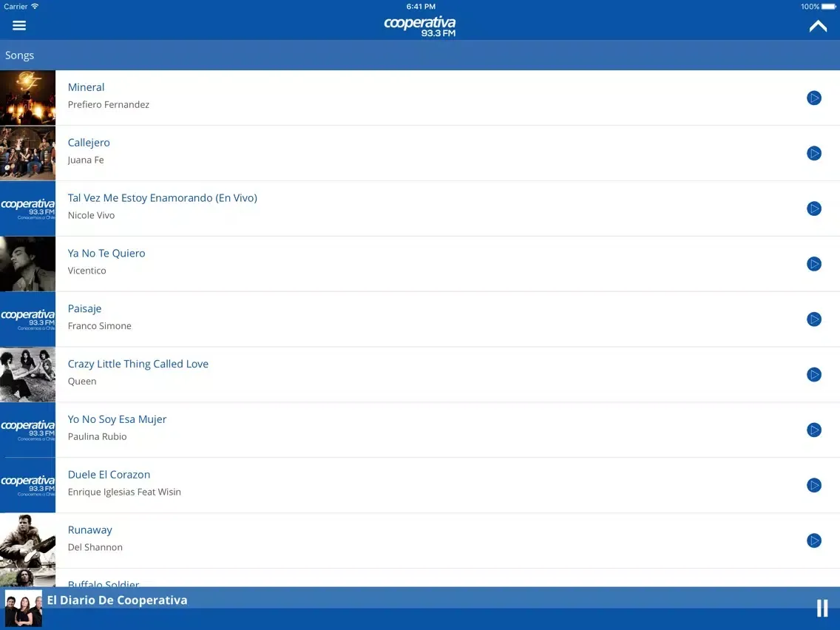Screen dimensions: 840x630
Task: Open Crazy Little Thing Called Love artwork
Action: [x=27, y=374]
